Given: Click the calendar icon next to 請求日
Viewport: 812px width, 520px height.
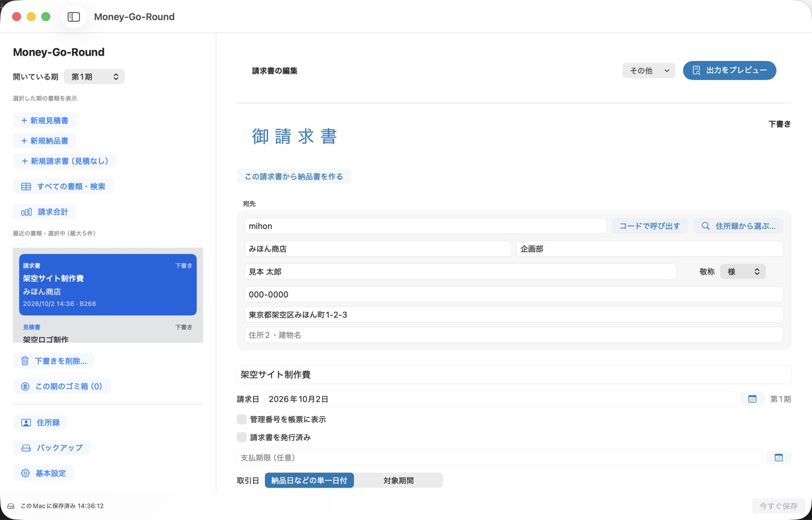Looking at the screenshot, I should click(752, 399).
